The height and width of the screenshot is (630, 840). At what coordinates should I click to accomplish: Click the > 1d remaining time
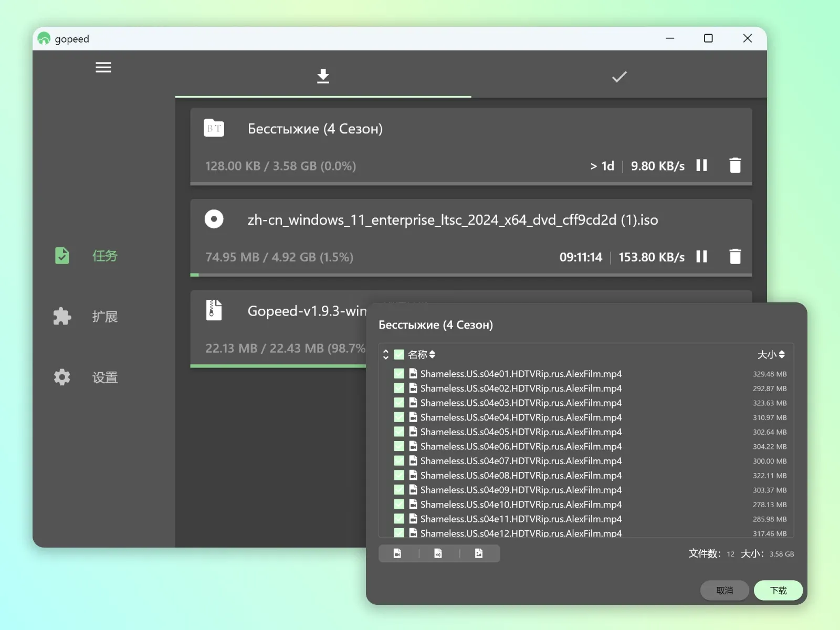602,166
